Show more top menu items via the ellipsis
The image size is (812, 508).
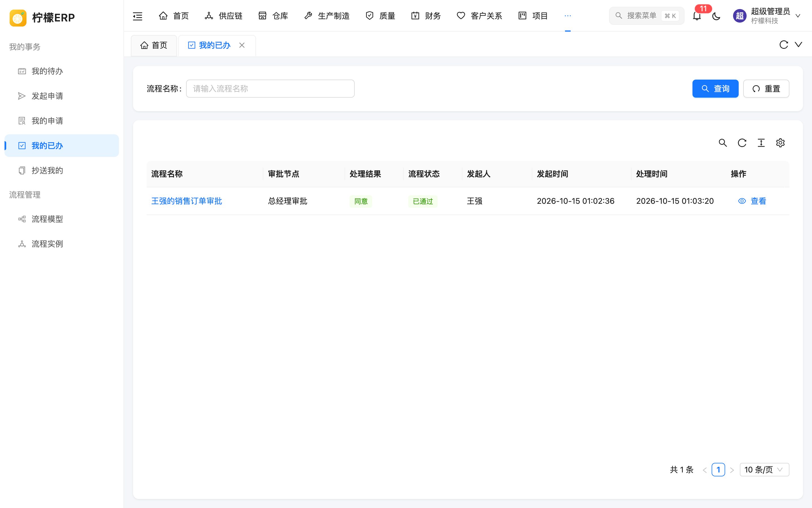point(568,16)
